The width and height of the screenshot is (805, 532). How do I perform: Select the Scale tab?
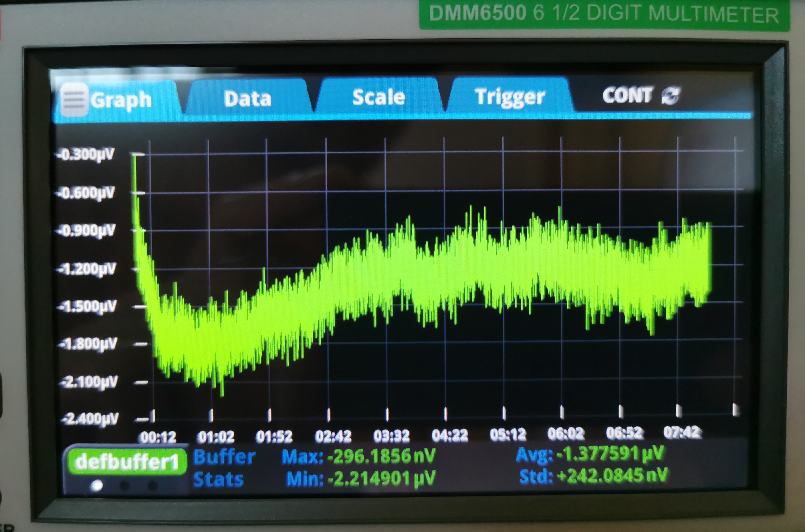378,97
